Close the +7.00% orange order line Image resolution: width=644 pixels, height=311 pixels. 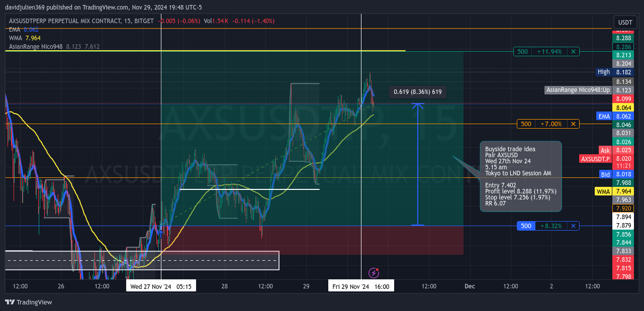tap(573, 124)
